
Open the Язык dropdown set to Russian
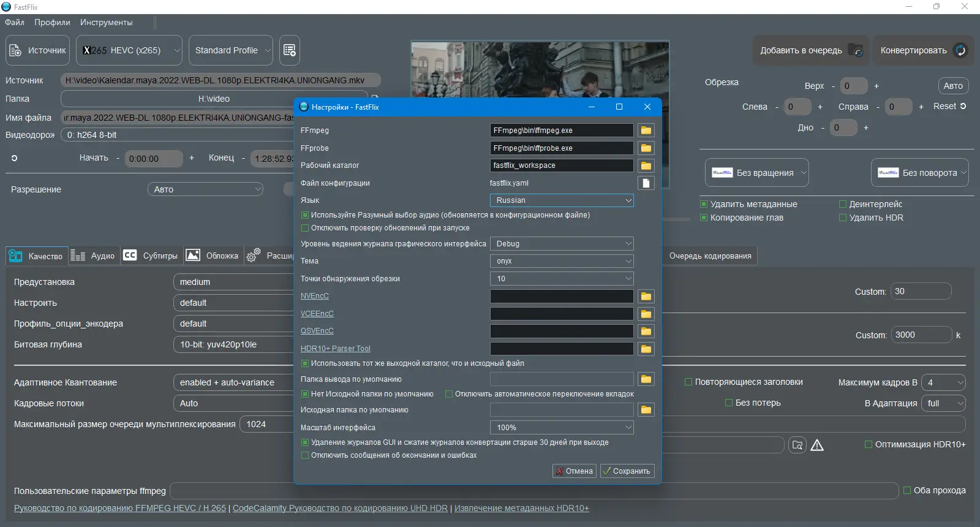click(561, 200)
